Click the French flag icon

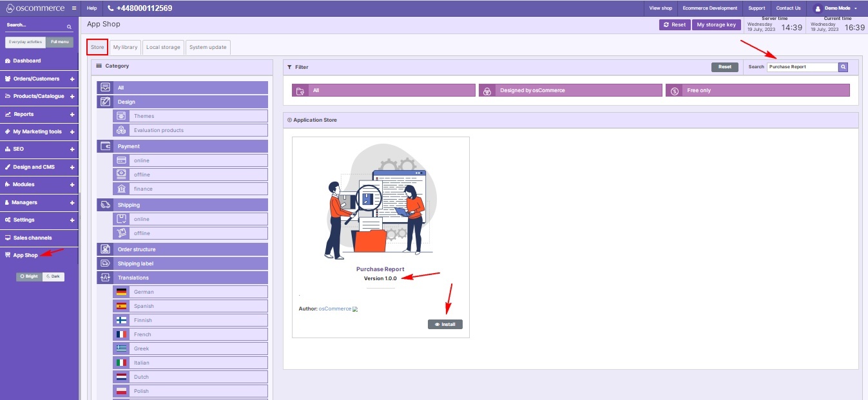121,334
